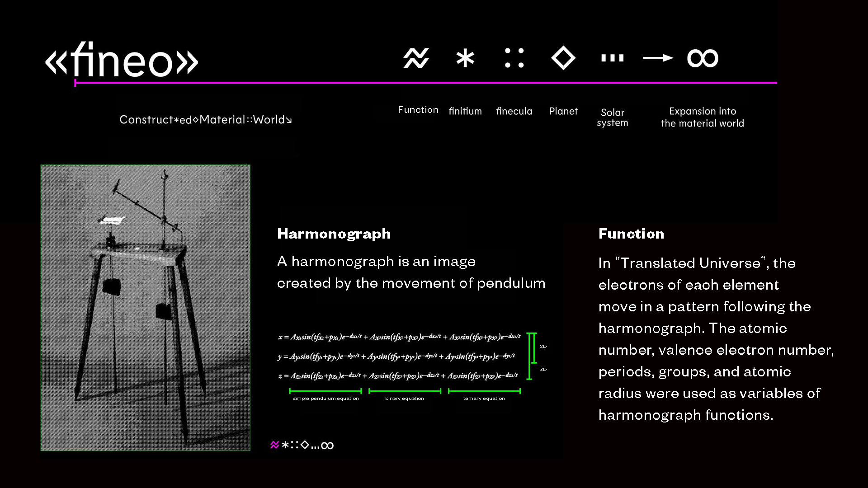Click Expansion into the material world text

coord(702,117)
